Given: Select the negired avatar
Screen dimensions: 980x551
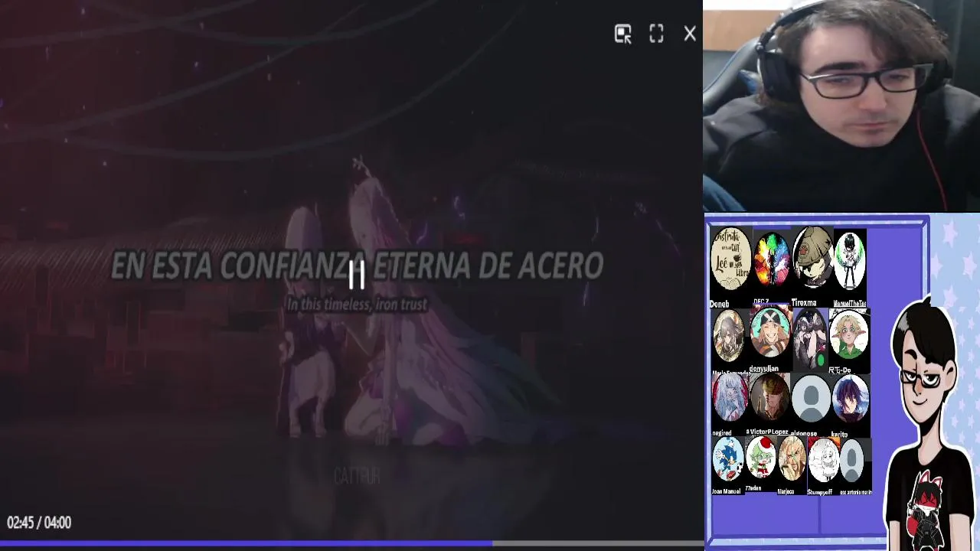Looking at the screenshot, I should tap(730, 398).
